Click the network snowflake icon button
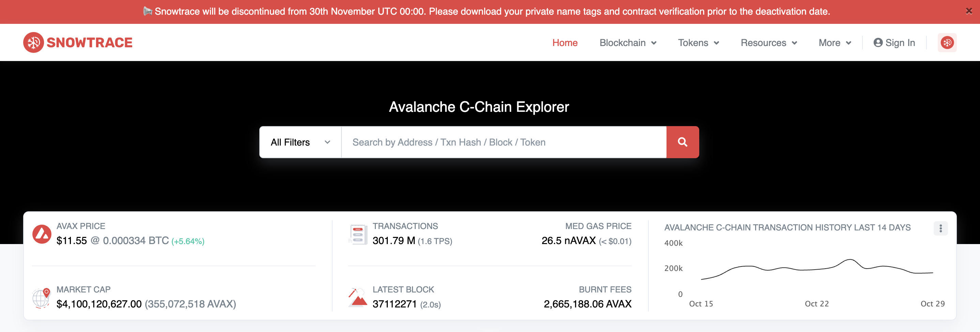 [947, 43]
